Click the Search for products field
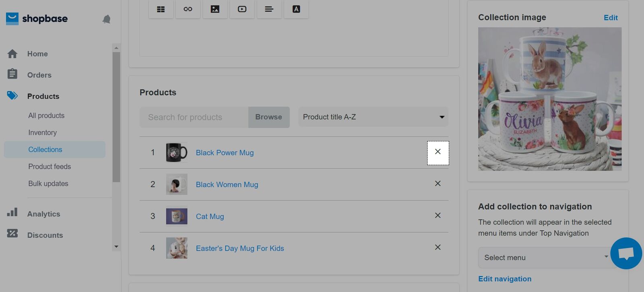The image size is (644, 292). click(194, 117)
